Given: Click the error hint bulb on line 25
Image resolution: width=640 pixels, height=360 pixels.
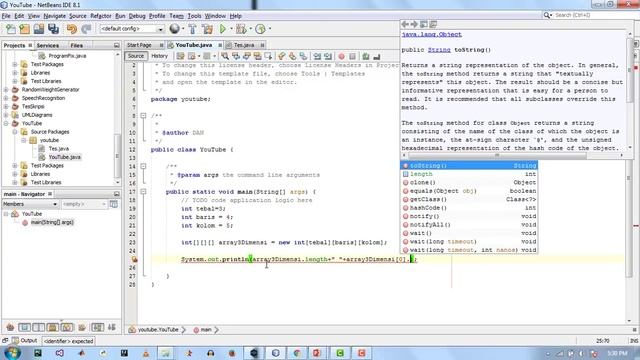Looking at the screenshot, I should [x=134, y=259].
